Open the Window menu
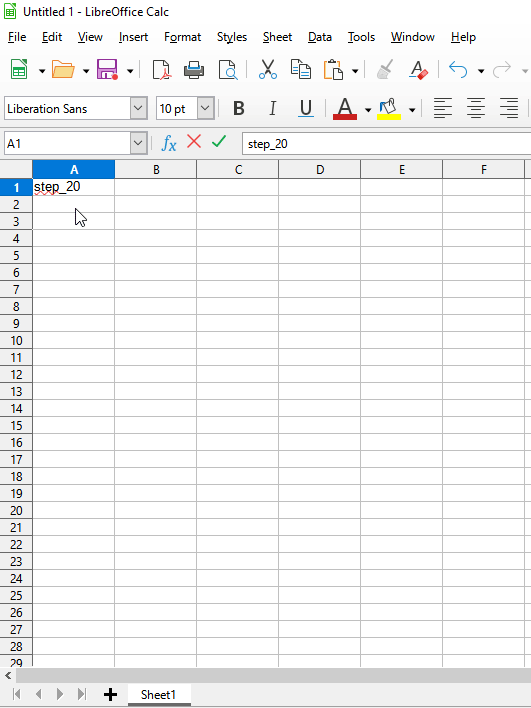Viewport: 531px width, 708px height. pos(413,37)
